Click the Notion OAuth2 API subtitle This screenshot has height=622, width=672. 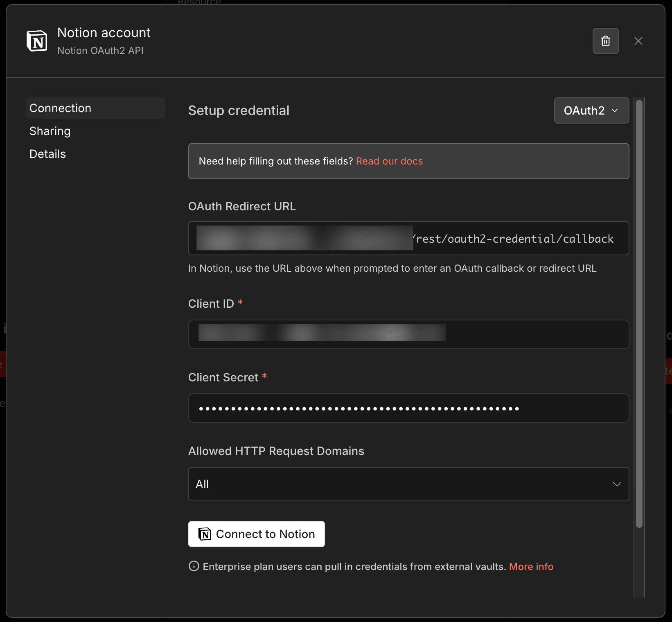(100, 50)
